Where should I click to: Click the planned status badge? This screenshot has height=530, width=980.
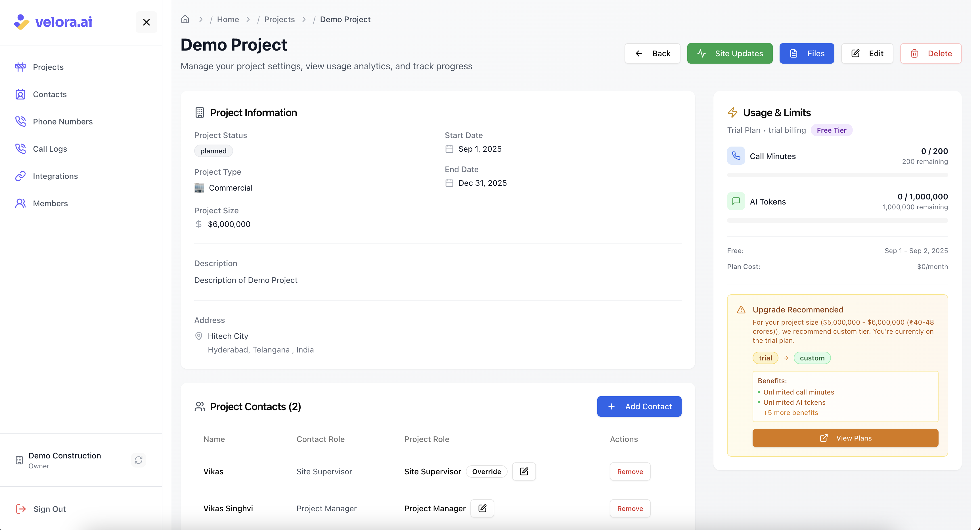pyautogui.click(x=213, y=151)
